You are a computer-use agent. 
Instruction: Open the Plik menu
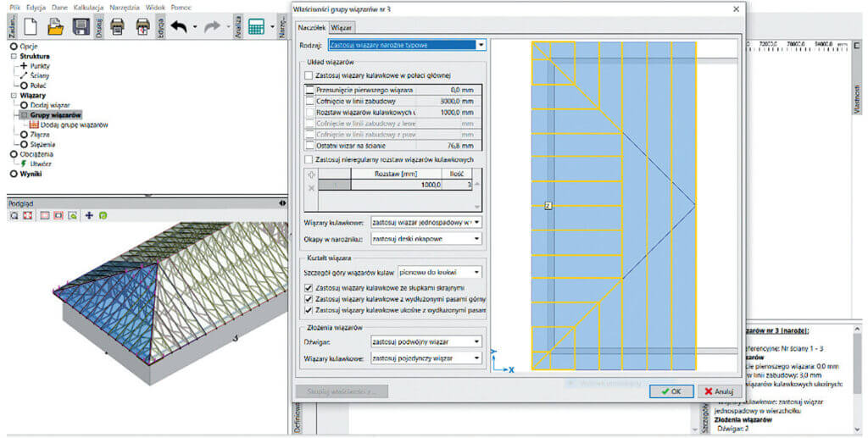click(15, 8)
